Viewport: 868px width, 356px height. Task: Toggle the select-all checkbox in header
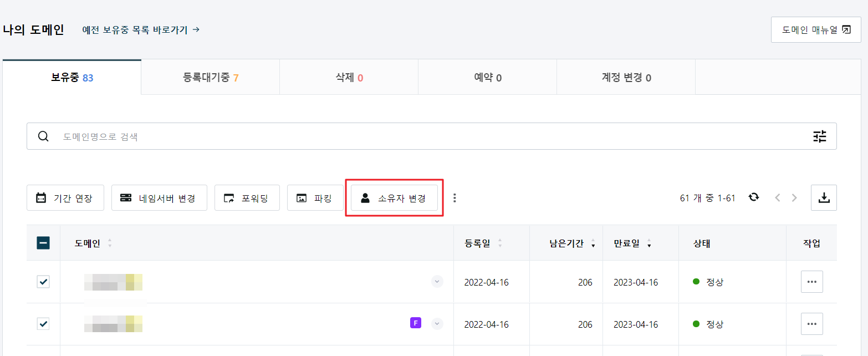coord(43,242)
